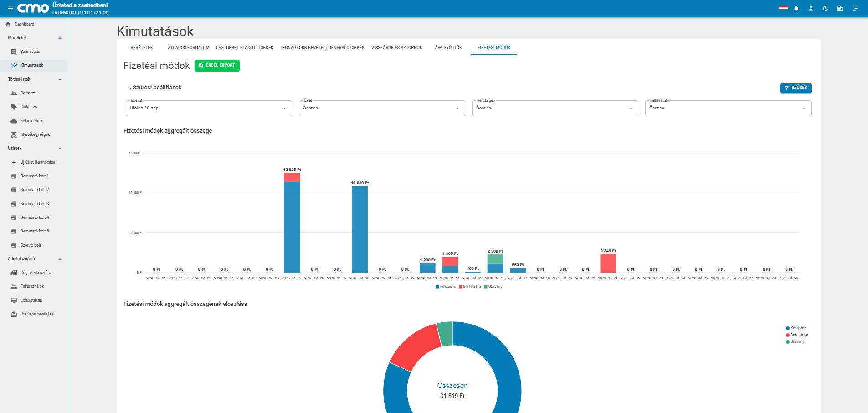Toggle Készpénz in the donut chart legend
The height and width of the screenshot is (413, 868).
coord(796,328)
